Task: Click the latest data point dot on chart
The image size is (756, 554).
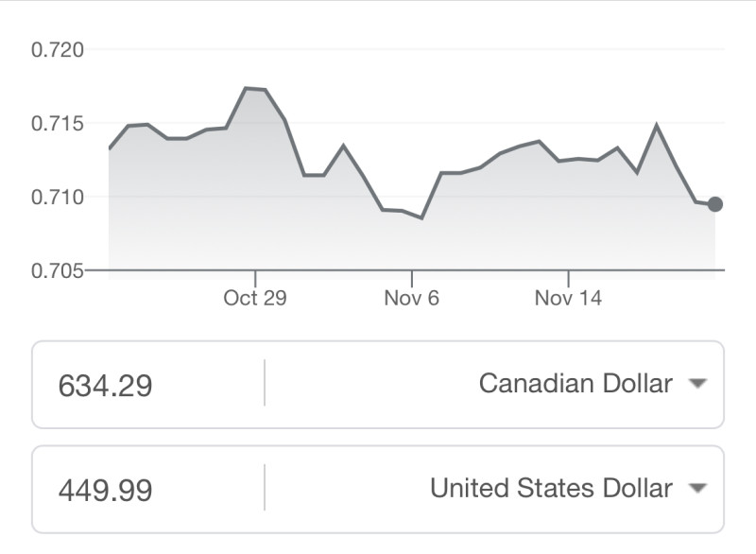Action: (x=715, y=204)
